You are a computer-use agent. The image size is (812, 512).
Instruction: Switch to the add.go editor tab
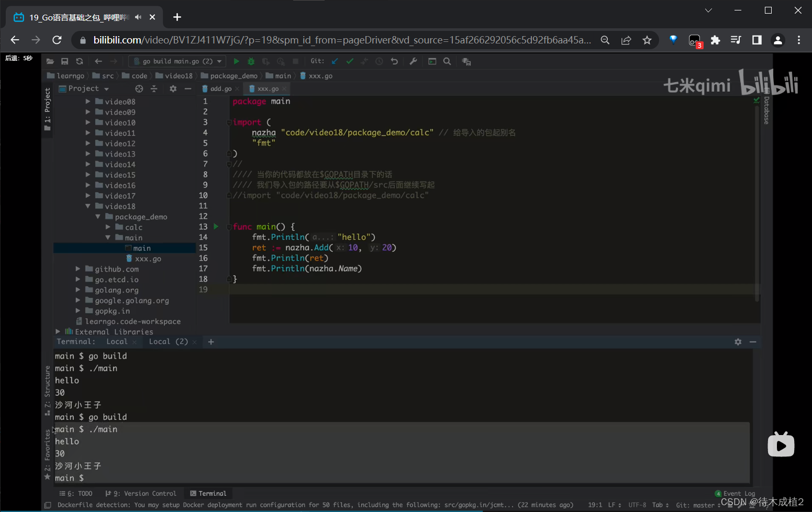pyautogui.click(x=220, y=88)
